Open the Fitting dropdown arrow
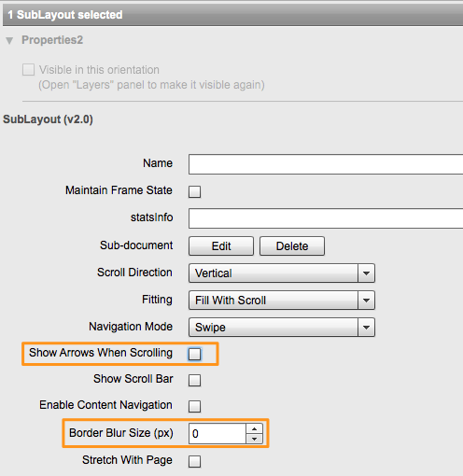The height and width of the screenshot is (476, 463). coord(366,301)
